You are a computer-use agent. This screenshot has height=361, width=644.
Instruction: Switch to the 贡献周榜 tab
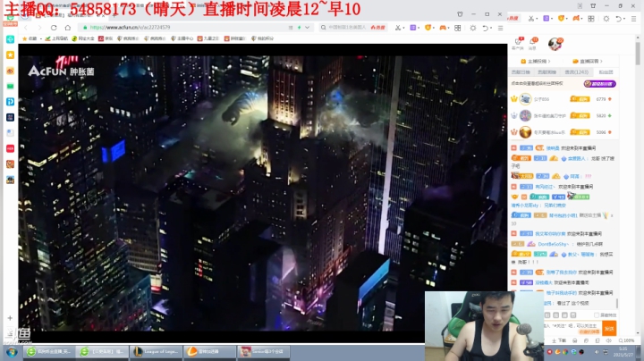(x=547, y=72)
